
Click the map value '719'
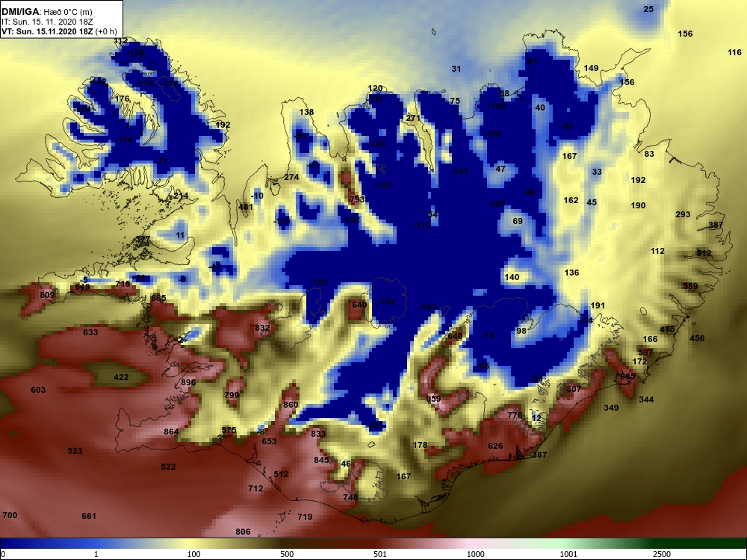click(x=305, y=517)
